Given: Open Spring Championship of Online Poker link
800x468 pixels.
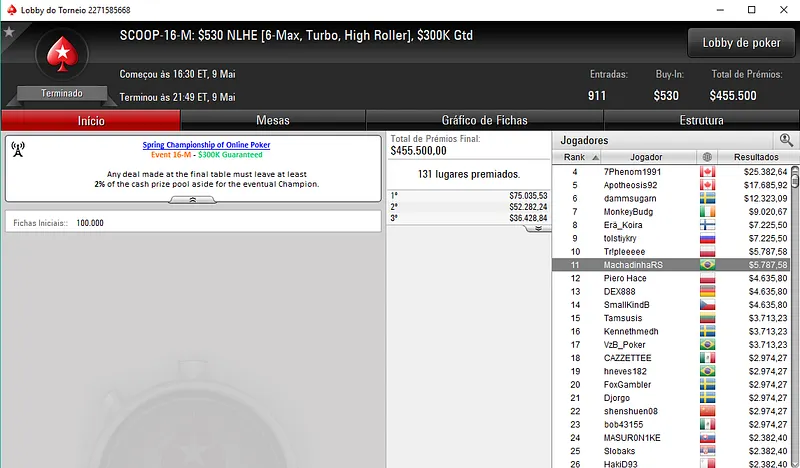Looking at the screenshot, I should [206, 145].
